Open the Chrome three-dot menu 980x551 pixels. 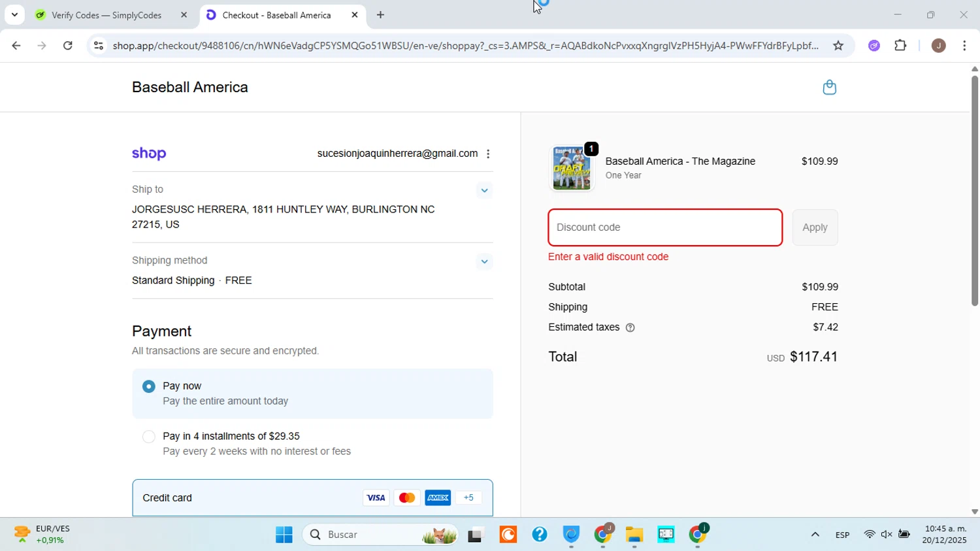(x=965, y=46)
